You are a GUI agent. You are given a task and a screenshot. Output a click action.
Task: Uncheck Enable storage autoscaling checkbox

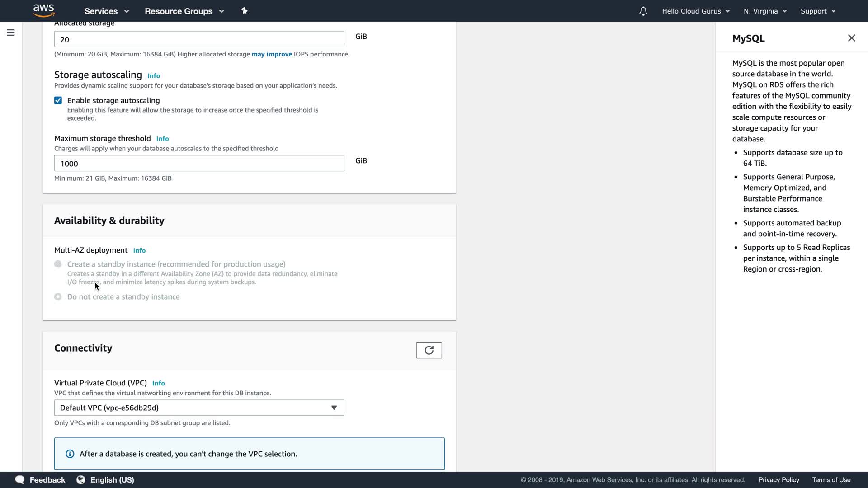click(58, 100)
